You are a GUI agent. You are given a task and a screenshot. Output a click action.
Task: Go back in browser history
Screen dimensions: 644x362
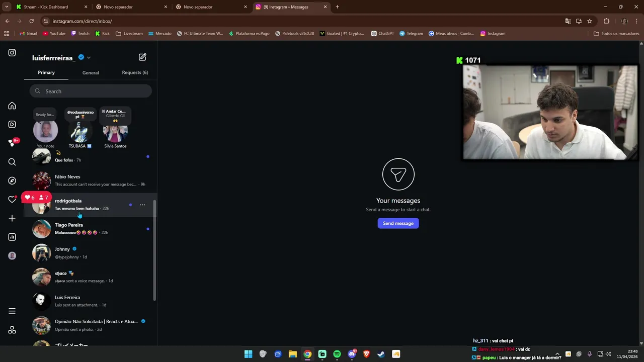pyautogui.click(x=8, y=21)
